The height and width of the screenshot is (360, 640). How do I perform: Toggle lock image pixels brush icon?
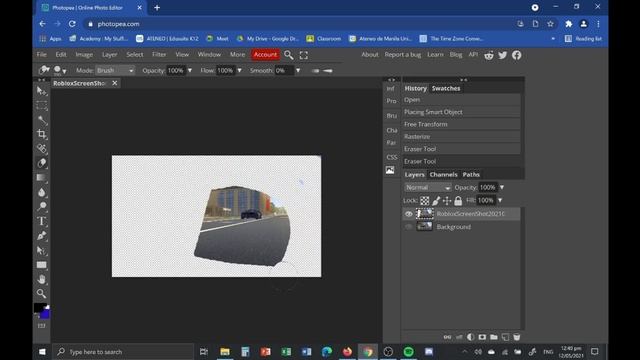436,200
